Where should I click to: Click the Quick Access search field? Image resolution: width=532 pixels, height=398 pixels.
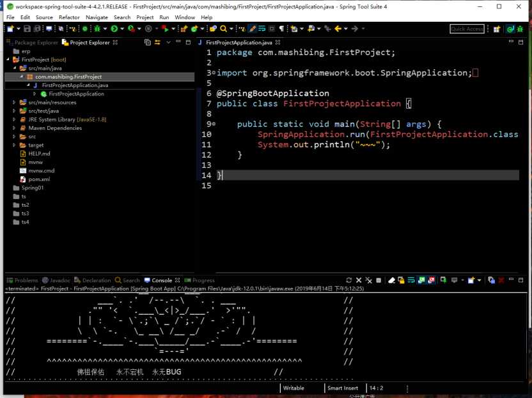[467, 29]
